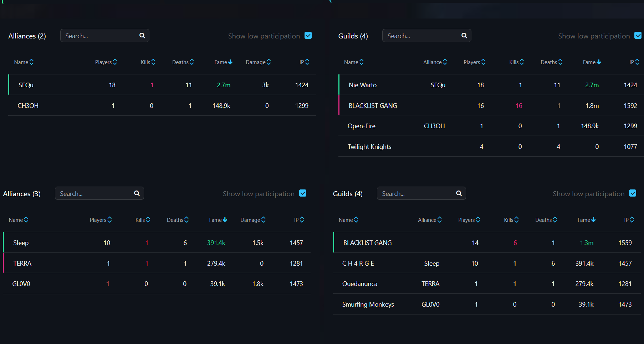This screenshot has width=644, height=344.
Task: Select the Quedanunca guild name
Action: 360,284
